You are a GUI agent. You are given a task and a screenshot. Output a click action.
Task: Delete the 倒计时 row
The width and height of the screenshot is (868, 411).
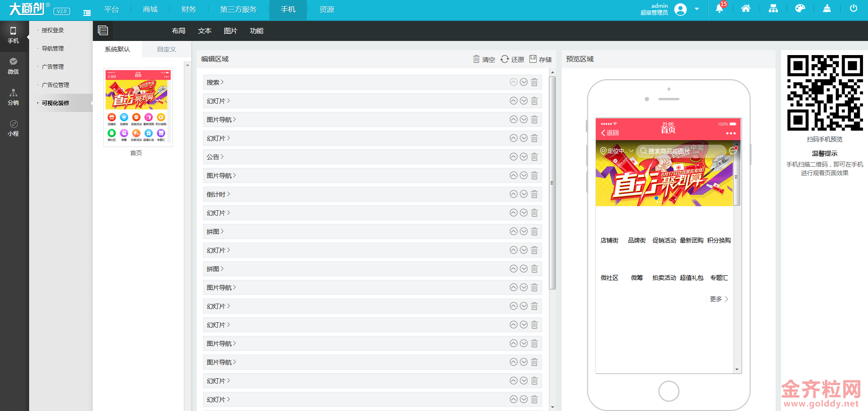tap(534, 194)
